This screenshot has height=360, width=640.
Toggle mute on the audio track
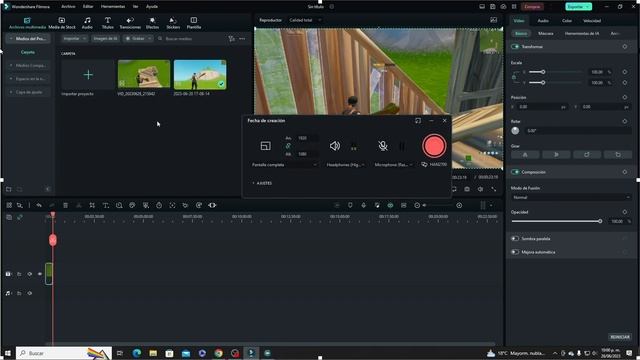tap(29, 293)
